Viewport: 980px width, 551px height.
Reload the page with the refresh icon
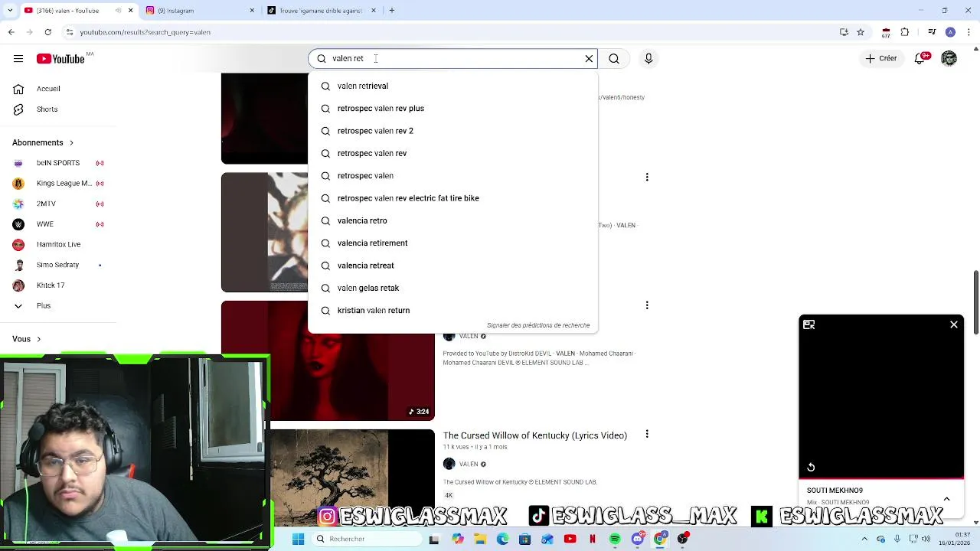tap(48, 32)
